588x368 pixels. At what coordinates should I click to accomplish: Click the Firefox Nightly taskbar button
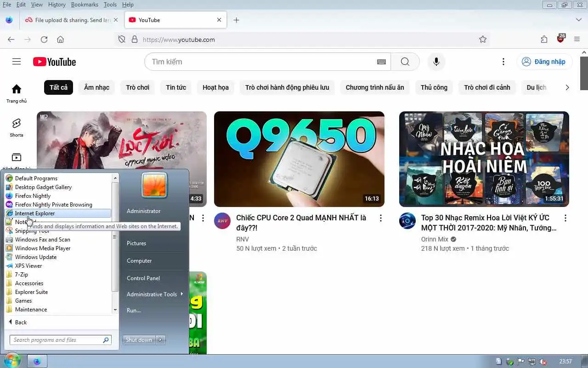[x=37, y=362]
